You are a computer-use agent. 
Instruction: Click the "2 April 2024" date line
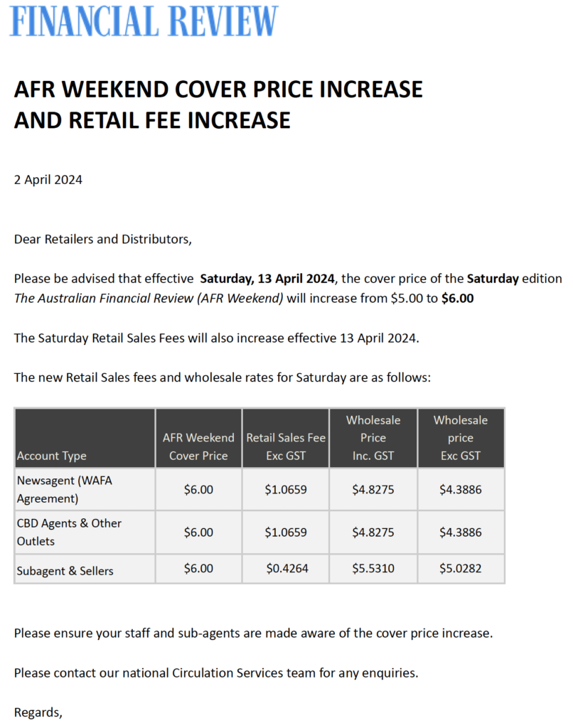tap(48, 180)
